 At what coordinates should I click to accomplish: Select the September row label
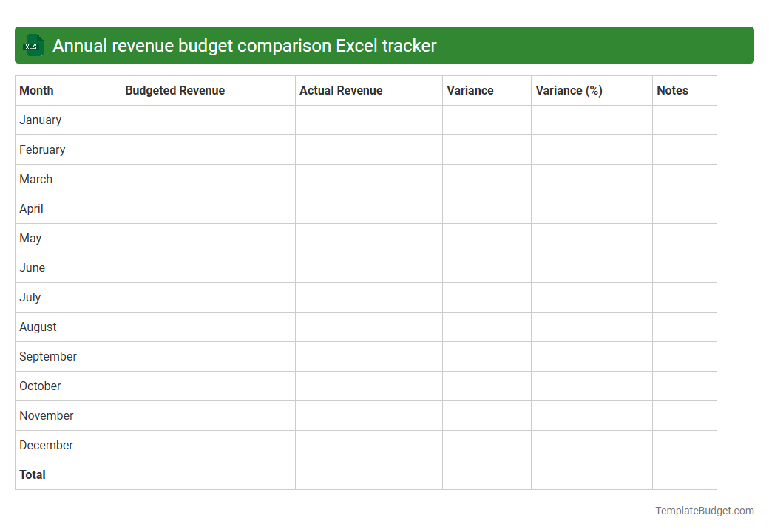click(x=47, y=356)
